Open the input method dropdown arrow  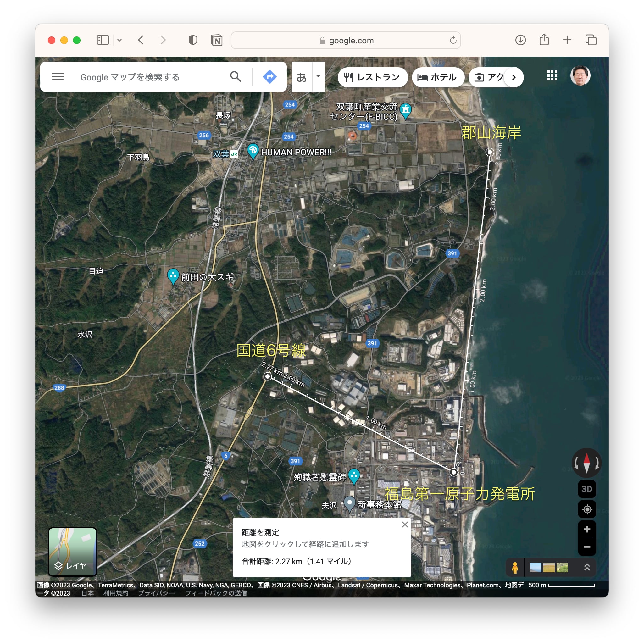318,76
